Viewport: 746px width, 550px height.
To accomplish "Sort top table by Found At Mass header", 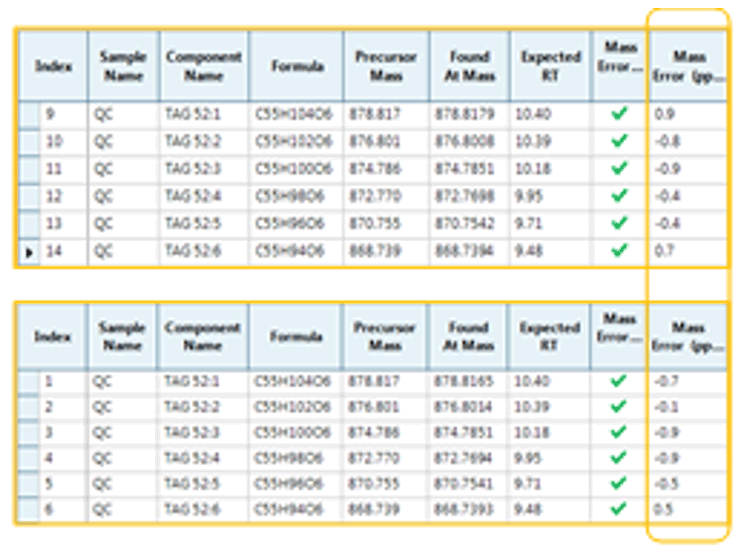I will coord(468,65).
